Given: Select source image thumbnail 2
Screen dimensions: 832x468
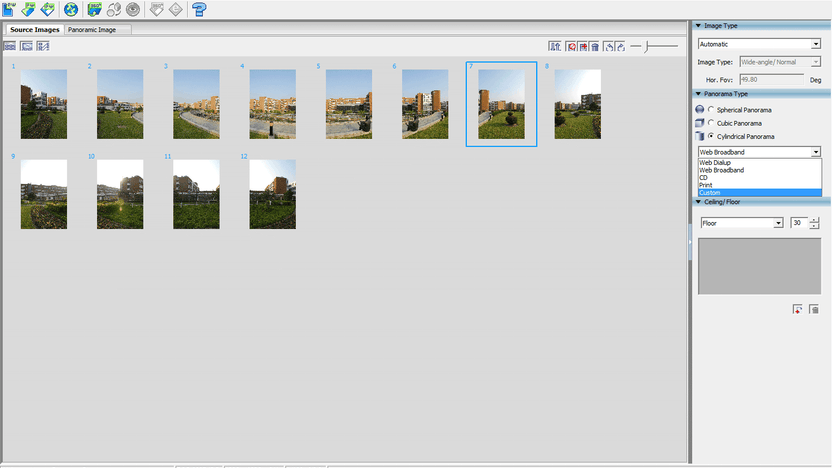Looking at the screenshot, I should click(x=120, y=104).
